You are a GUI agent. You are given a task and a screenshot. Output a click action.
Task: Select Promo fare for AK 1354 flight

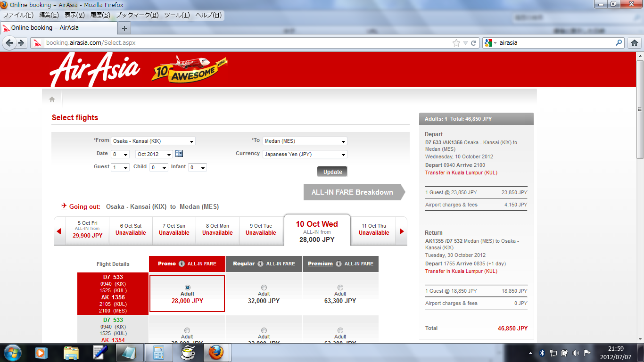pyautogui.click(x=187, y=330)
